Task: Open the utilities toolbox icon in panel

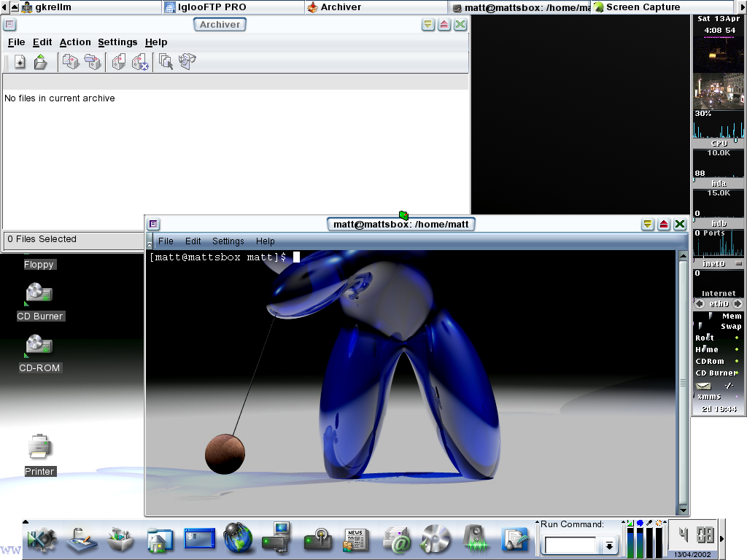Action: tap(120, 540)
